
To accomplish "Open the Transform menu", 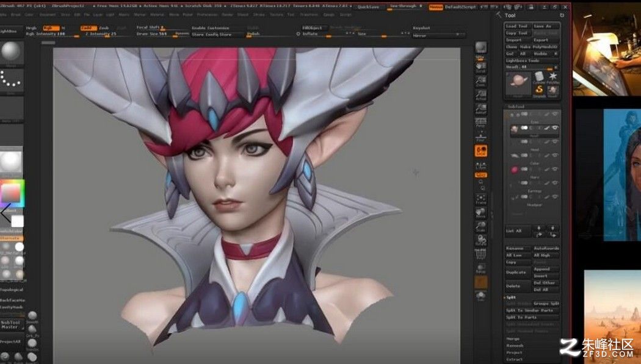I will [x=310, y=14].
